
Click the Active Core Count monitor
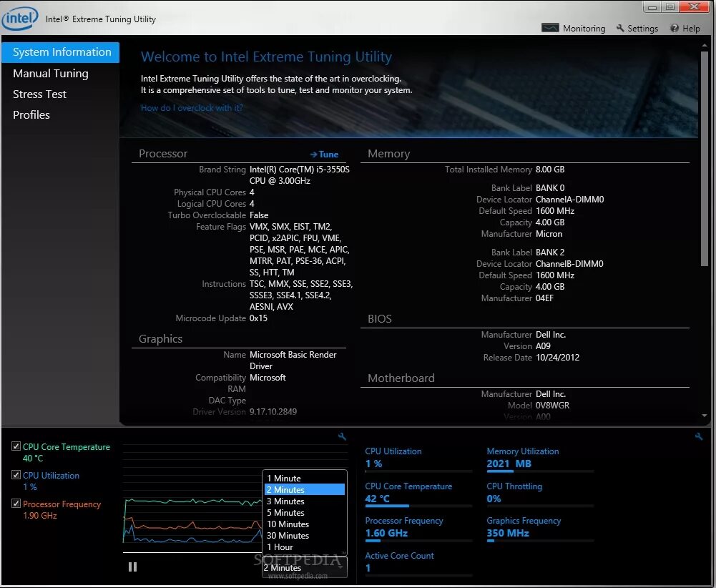tap(418, 563)
